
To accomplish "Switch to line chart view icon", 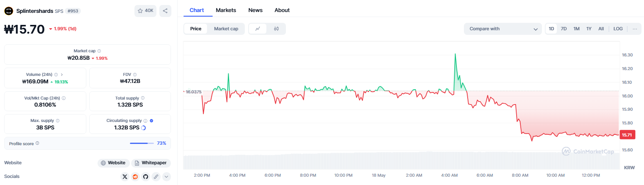I will (x=258, y=29).
